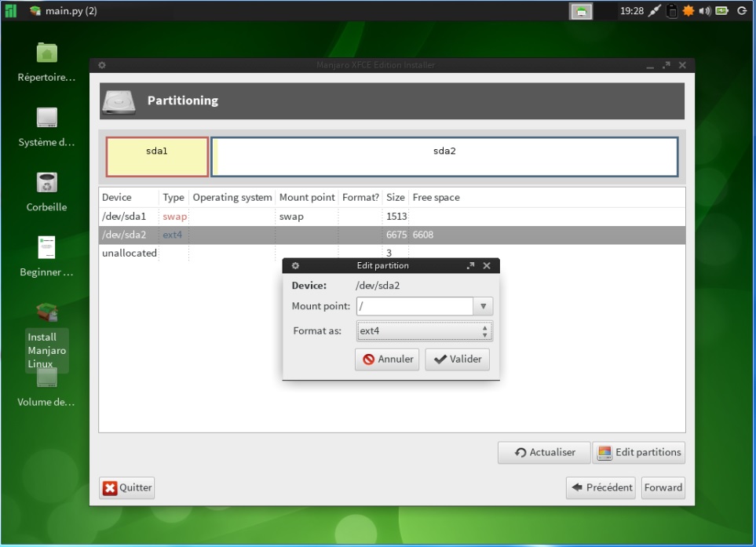Click the ext4 type cell of sda2
This screenshot has width=756, height=547.
coord(172,235)
